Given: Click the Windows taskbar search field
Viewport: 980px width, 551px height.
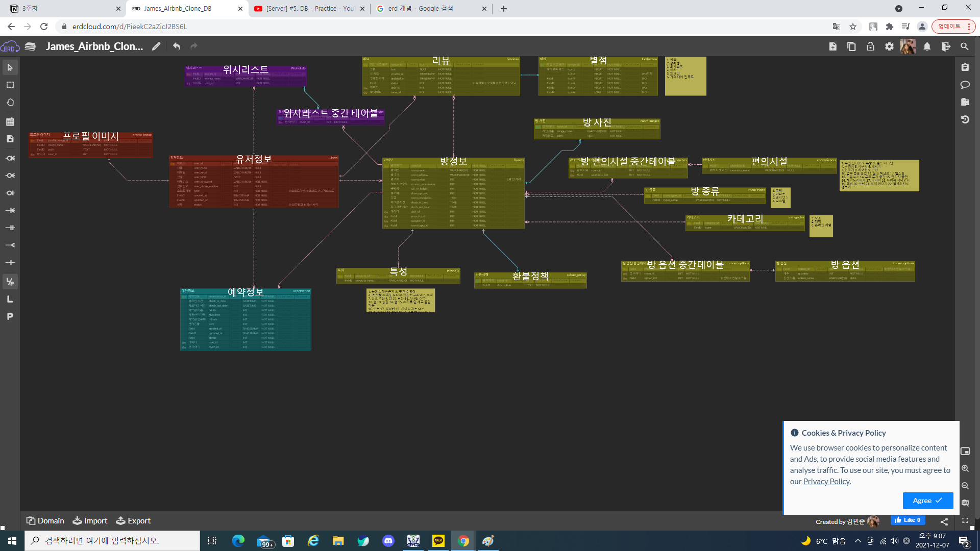Looking at the screenshot, I should [x=112, y=541].
